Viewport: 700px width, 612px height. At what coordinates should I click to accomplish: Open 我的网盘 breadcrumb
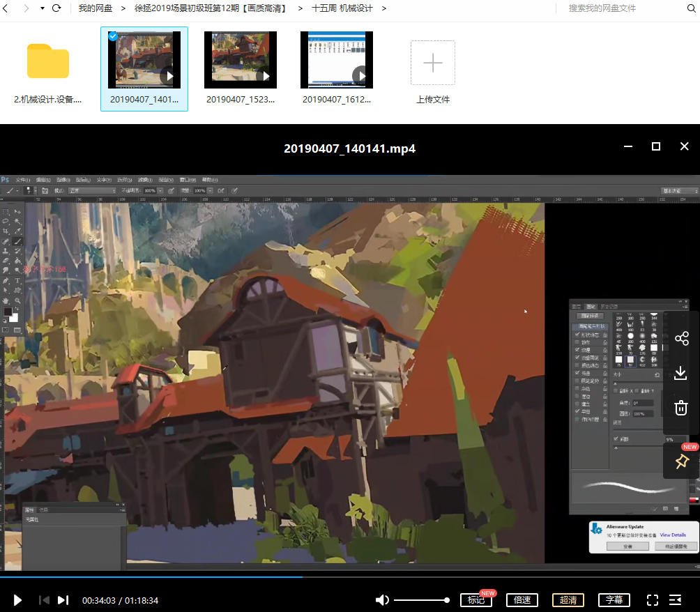(x=96, y=8)
